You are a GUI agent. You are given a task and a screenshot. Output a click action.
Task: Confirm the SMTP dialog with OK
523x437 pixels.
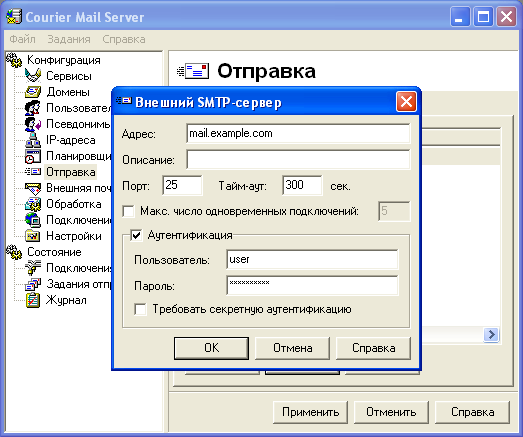tap(211, 348)
